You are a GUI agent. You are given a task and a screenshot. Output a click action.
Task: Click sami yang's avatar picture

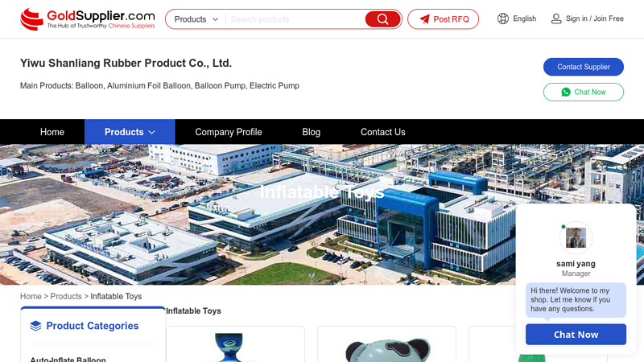[576, 237]
